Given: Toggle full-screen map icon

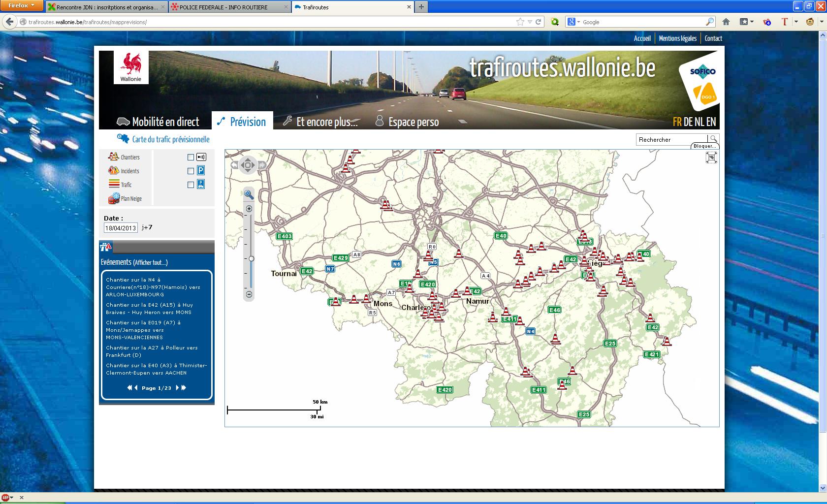Looking at the screenshot, I should [x=711, y=157].
